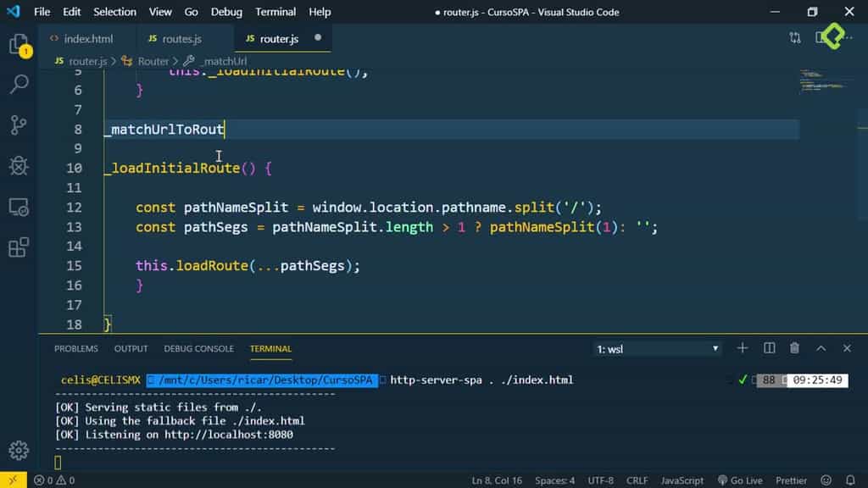
Task: Click /mnt/c/Users/ricar/Desktop/CursoSPA path in terminal
Action: click(x=265, y=380)
